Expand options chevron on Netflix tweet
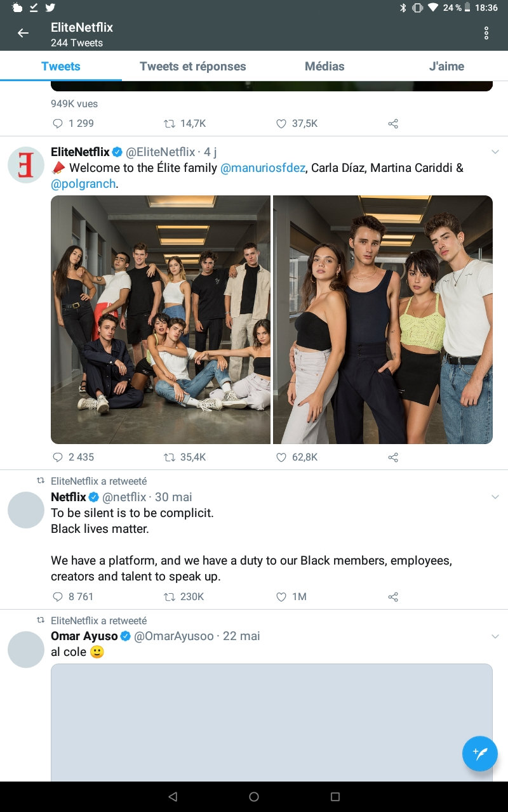 pyautogui.click(x=495, y=497)
